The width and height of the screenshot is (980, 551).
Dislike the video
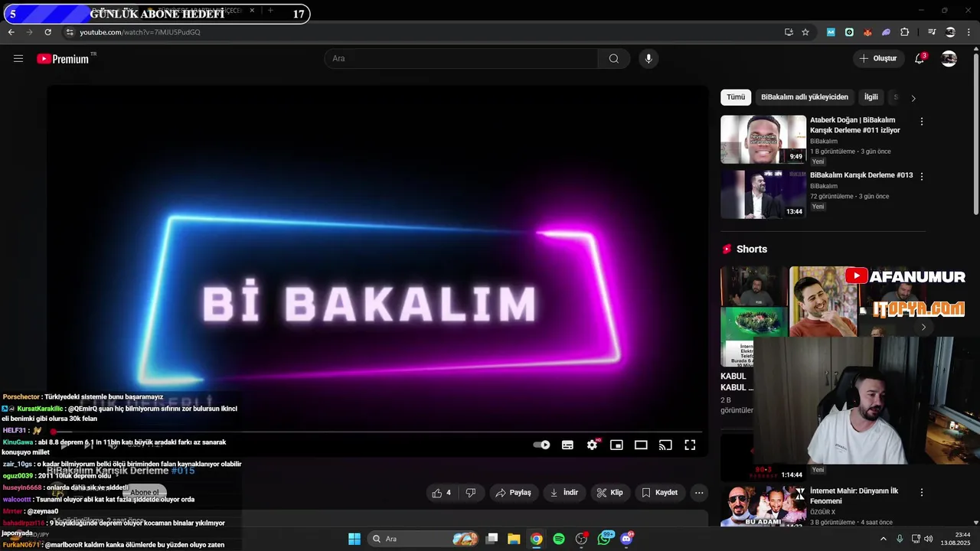tap(471, 493)
